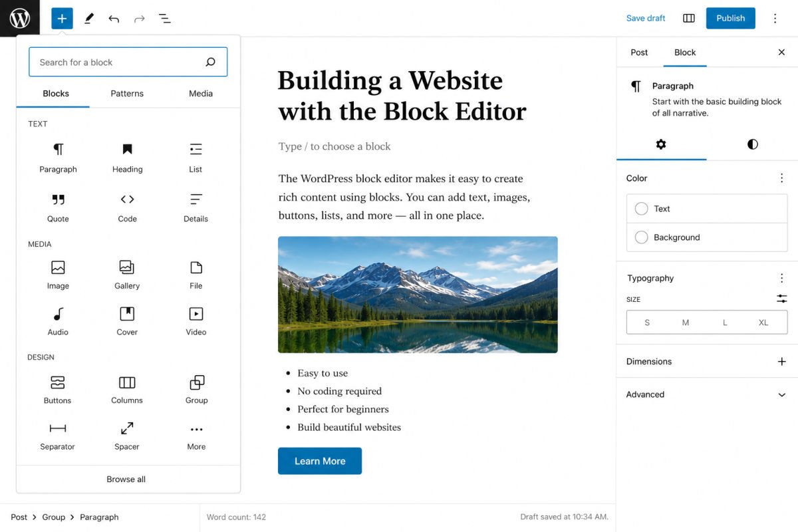
Task: Insert a Quote block
Action: coord(59,207)
